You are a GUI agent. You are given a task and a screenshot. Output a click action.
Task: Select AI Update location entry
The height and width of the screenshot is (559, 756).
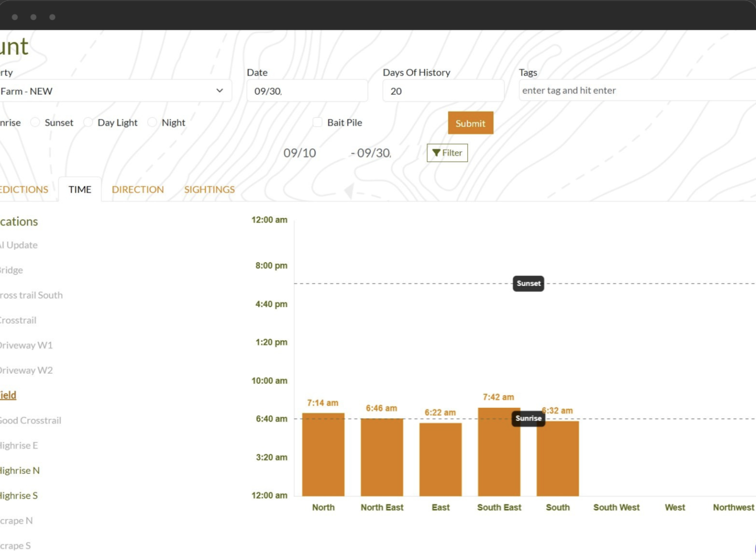pyautogui.click(x=19, y=245)
